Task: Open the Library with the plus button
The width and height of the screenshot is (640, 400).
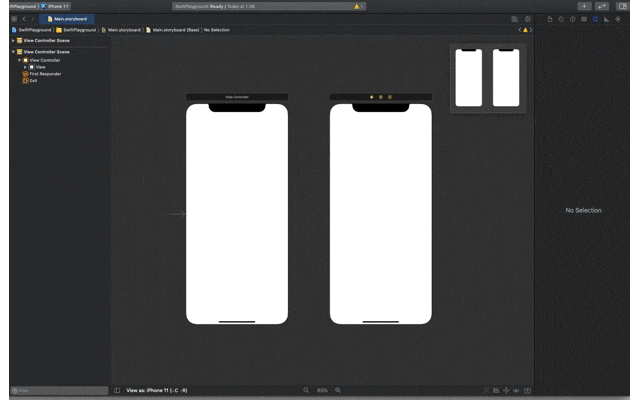Action: [584, 6]
